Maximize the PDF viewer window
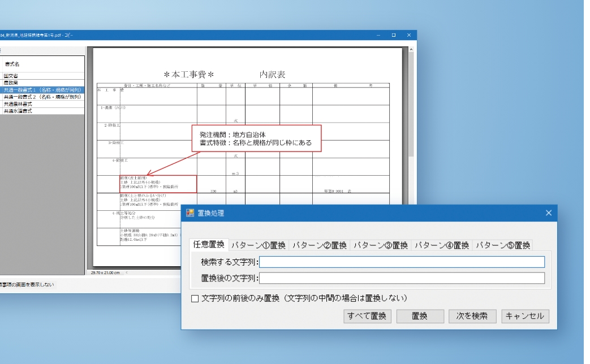 tap(393, 35)
